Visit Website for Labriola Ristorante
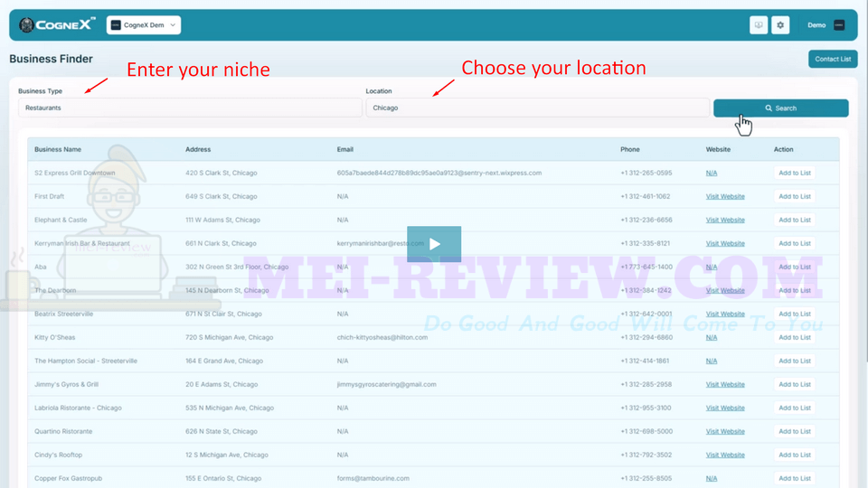This screenshot has height=488, width=868. point(724,408)
